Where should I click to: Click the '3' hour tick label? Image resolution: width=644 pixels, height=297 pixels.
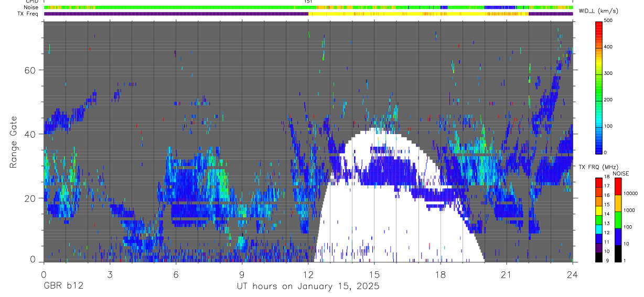coord(110,274)
